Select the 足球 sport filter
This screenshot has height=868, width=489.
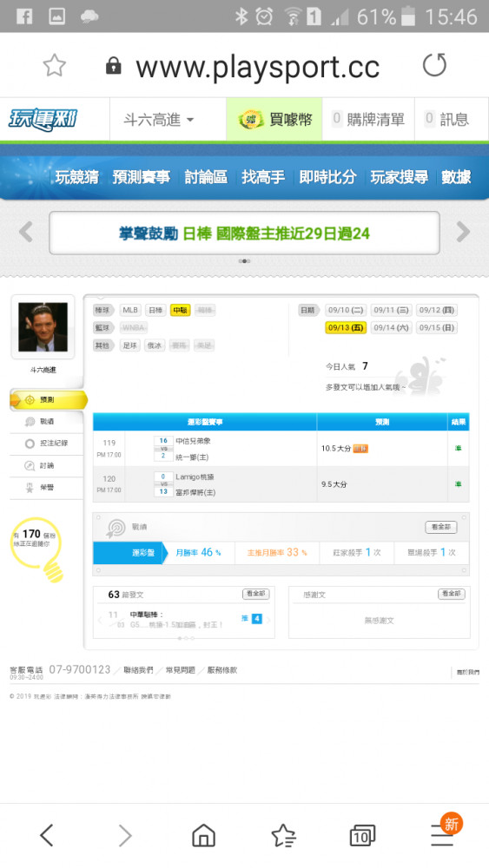click(x=130, y=345)
